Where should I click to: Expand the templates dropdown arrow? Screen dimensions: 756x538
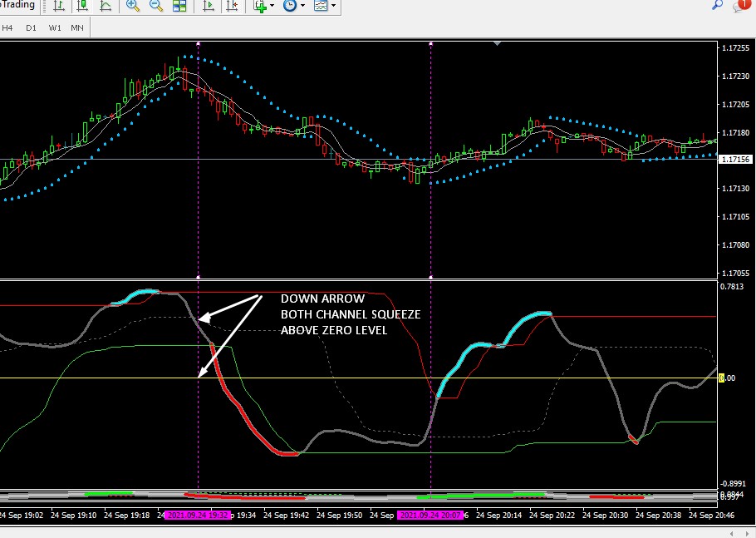334,6
